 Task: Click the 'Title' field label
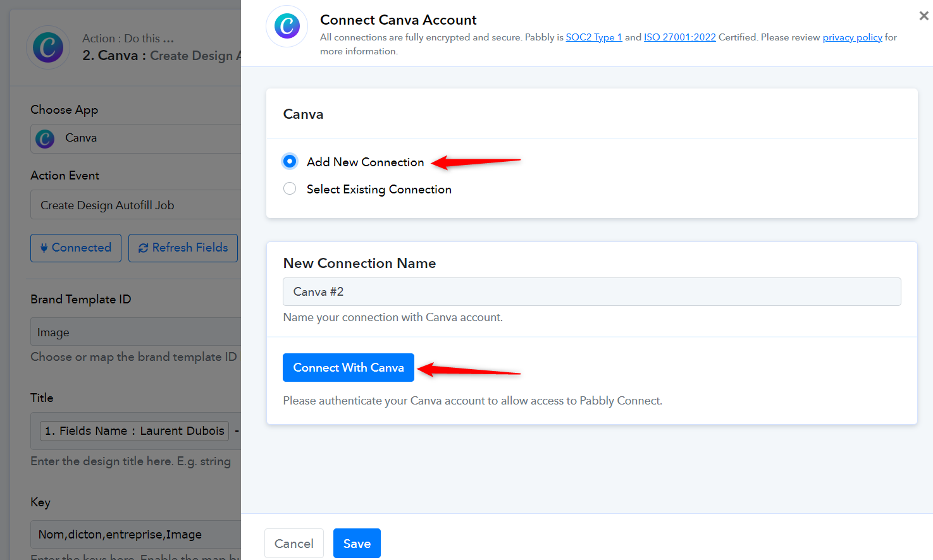point(42,398)
